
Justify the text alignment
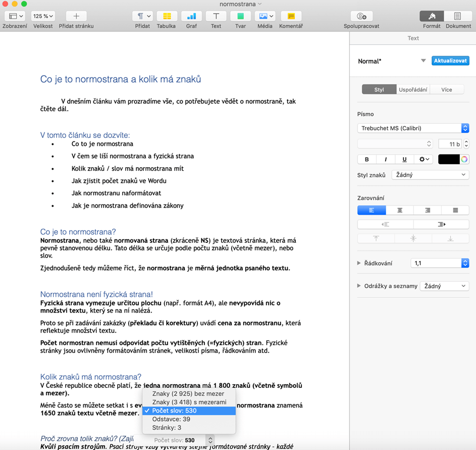tap(455, 210)
